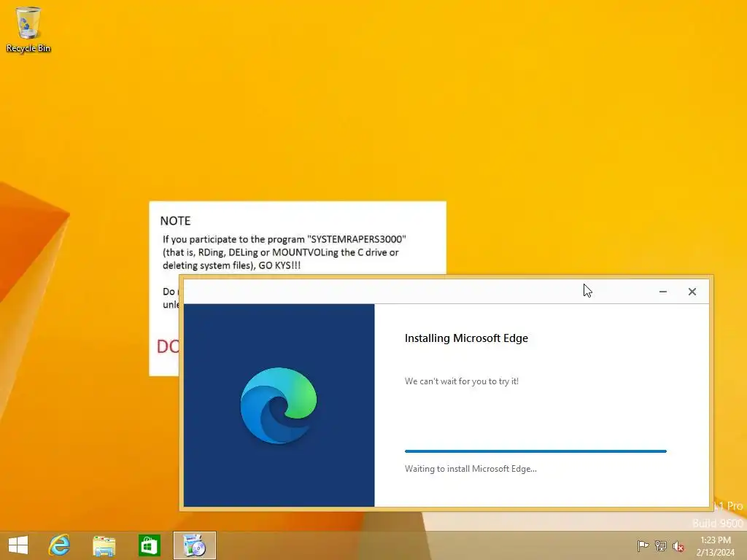Minimize the Edge installer window
The height and width of the screenshot is (560, 747).
[662, 292]
